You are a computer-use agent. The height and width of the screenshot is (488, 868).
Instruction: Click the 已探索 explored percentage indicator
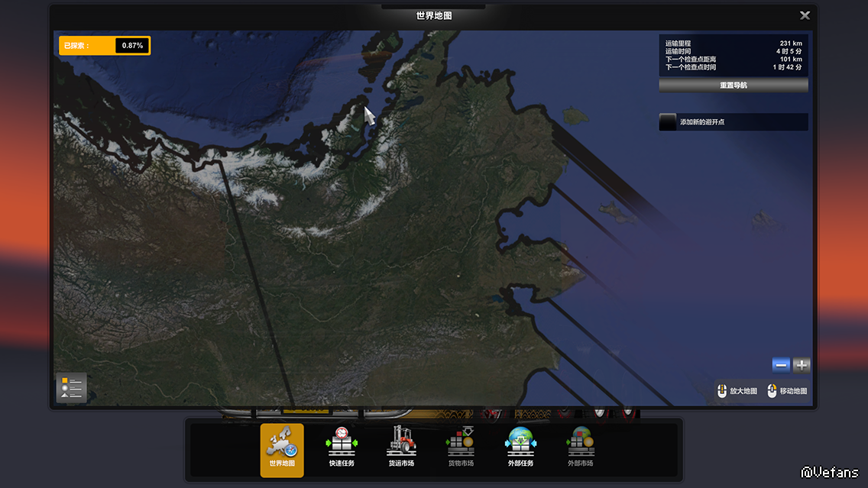pos(105,45)
